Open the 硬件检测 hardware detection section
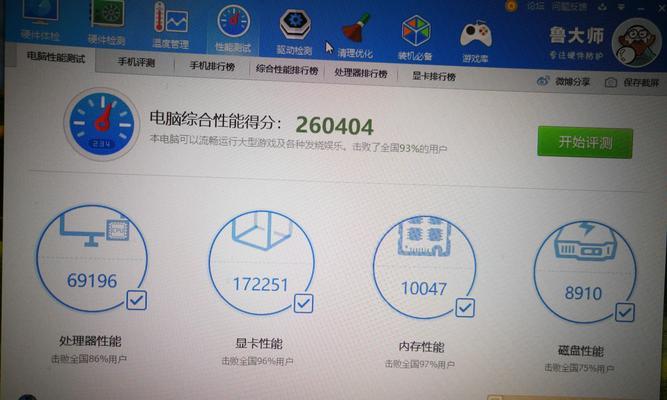 [106, 22]
